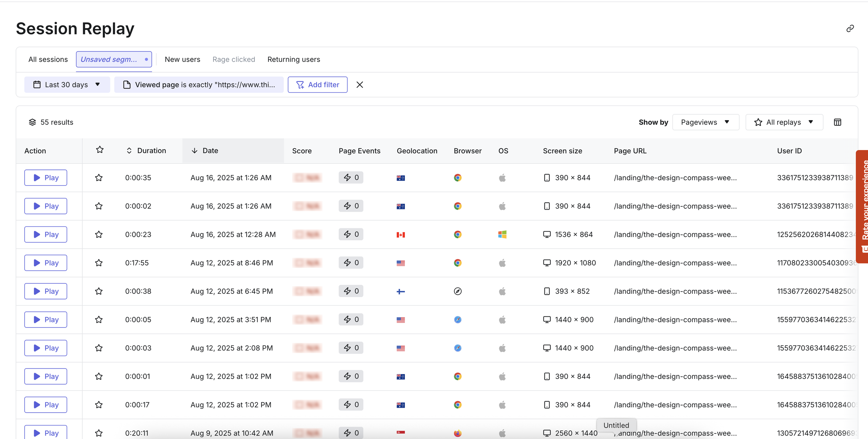Click the layers icon beside 55 results
The height and width of the screenshot is (439, 868).
[x=32, y=122]
